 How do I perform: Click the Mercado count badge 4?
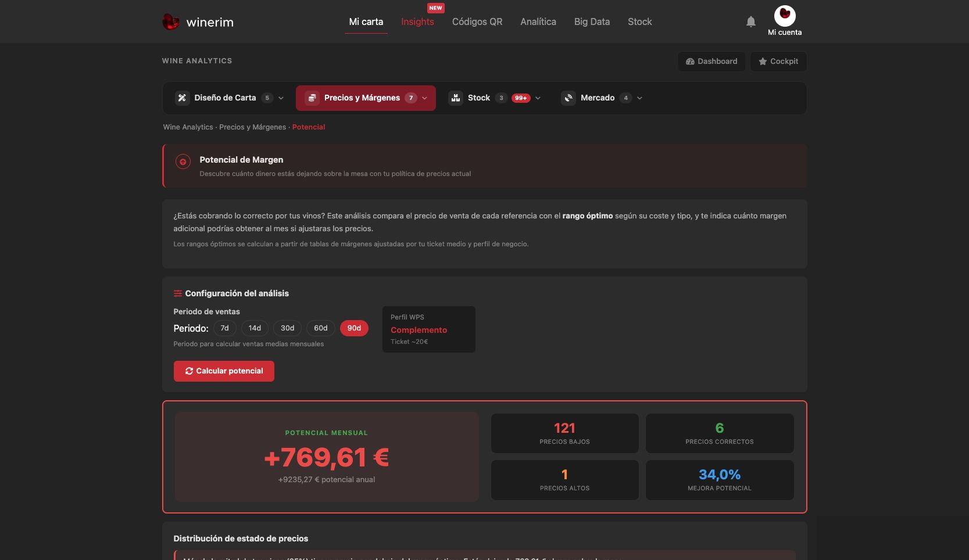[625, 98]
